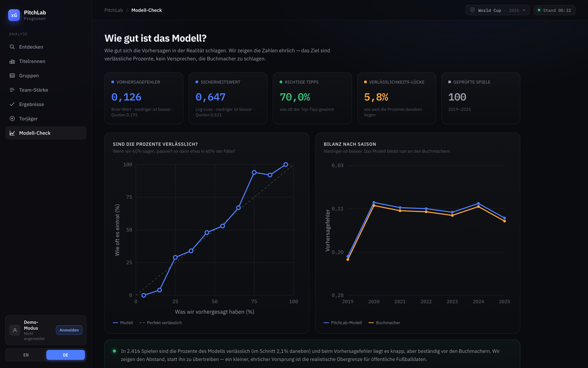Click the Team-Stärke lines icon
The width and height of the screenshot is (588, 368).
coord(12,90)
